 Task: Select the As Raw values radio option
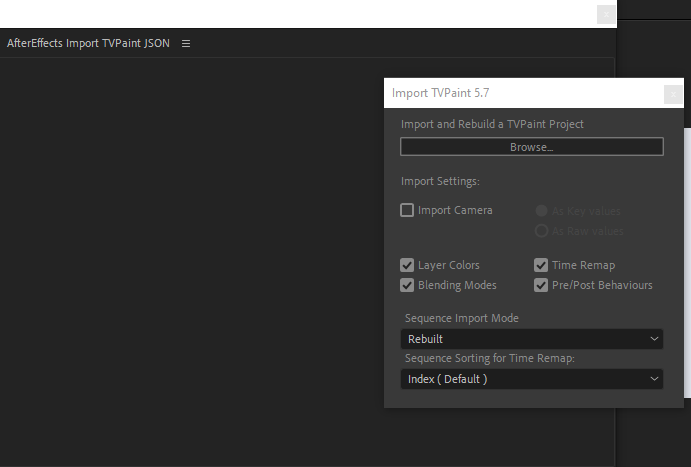(541, 231)
